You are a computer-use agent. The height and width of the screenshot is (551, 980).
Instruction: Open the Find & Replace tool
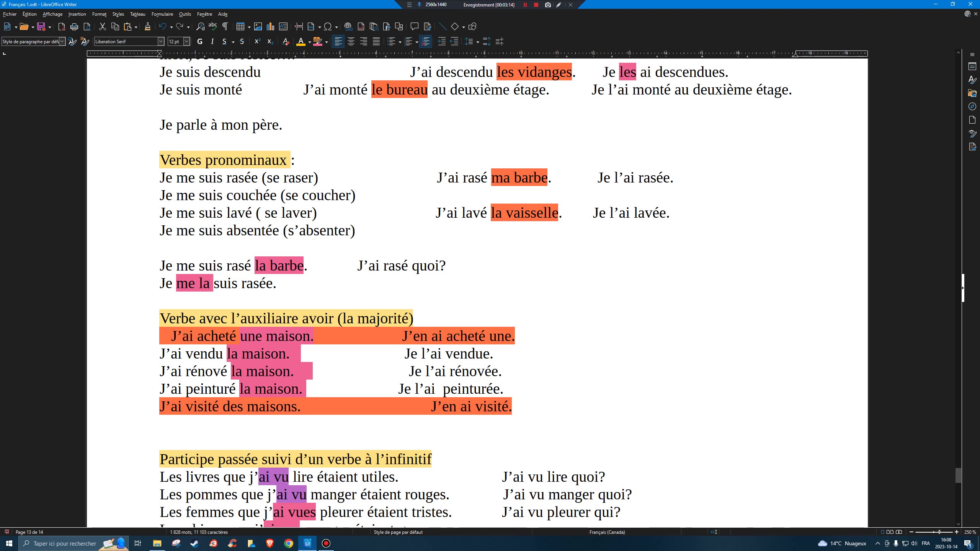pos(200,26)
